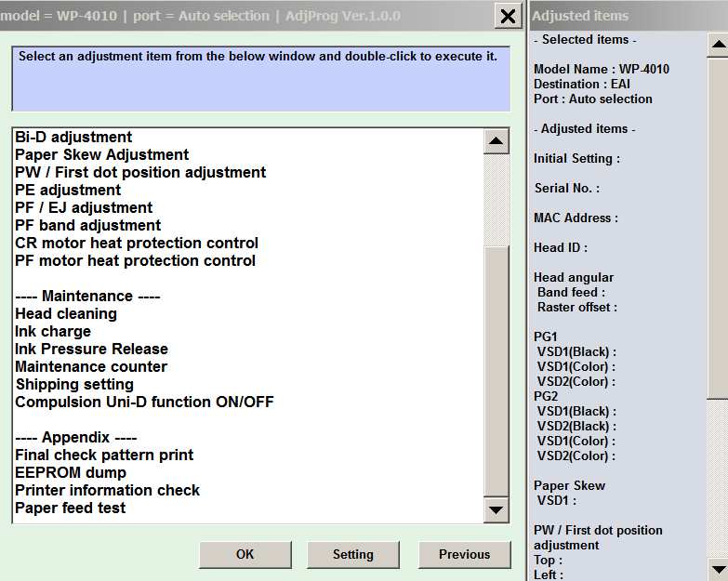Select Paper Skew Adjustment item
This screenshot has height=581, width=728.
pyautogui.click(x=101, y=155)
